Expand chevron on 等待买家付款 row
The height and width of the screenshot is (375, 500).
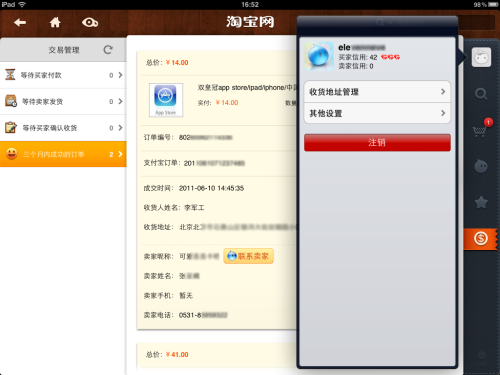120,75
